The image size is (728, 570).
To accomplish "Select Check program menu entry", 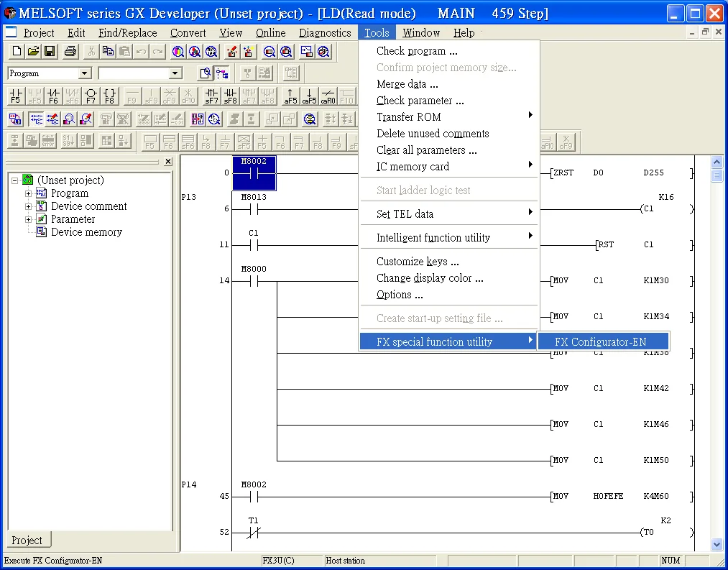I will coord(449,50).
